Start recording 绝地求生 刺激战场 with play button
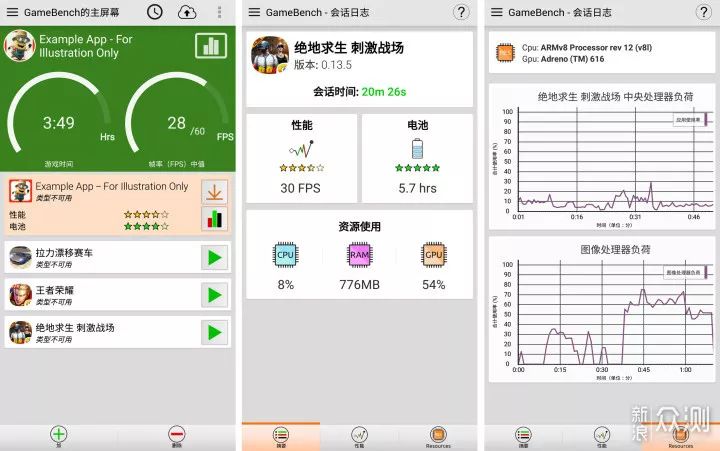The width and height of the screenshot is (720, 451). pyautogui.click(x=214, y=333)
